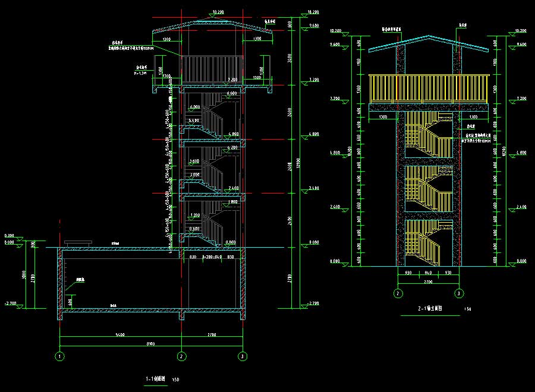This screenshot has height=392, width=535.
Task: Select the 5400 dimension text
Action: point(120,335)
